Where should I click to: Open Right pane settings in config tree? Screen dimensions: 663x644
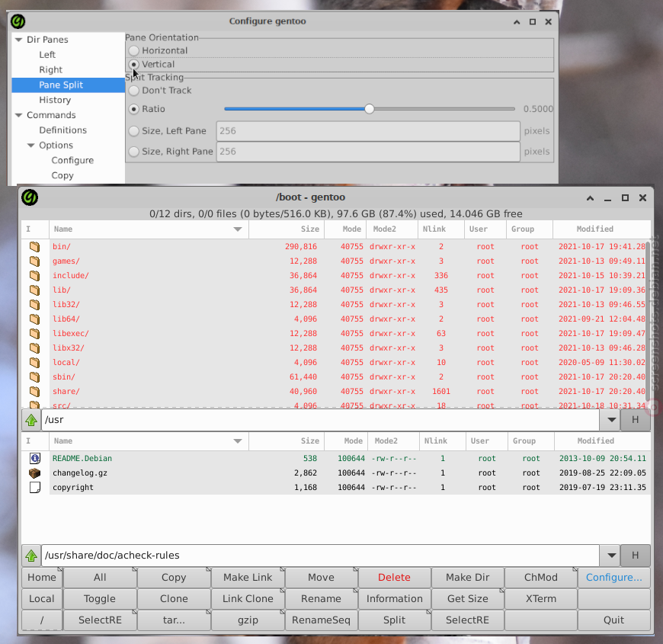tap(51, 70)
